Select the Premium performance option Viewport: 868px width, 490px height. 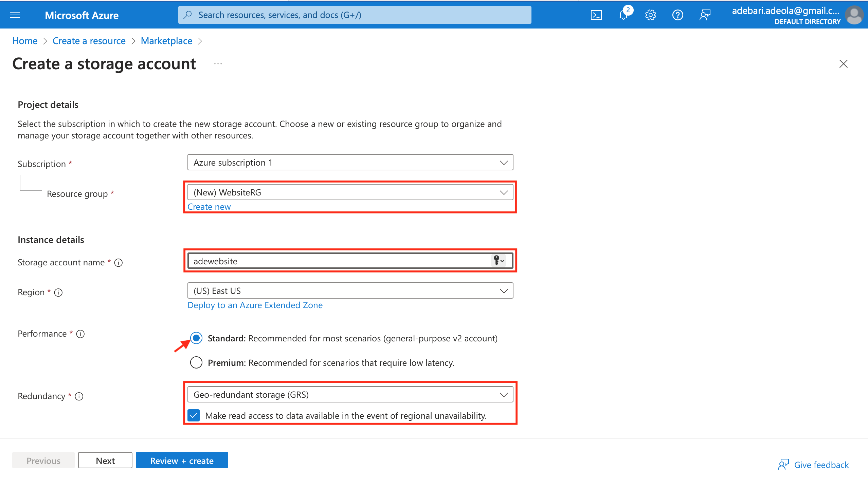pyautogui.click(x=196, y=362)
